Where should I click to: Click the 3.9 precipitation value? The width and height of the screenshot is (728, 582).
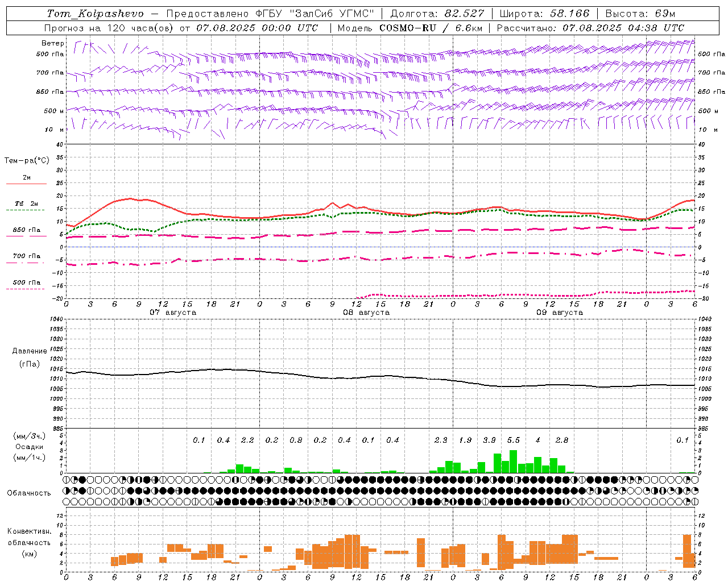pyautogui.click(x=489, y=440)
